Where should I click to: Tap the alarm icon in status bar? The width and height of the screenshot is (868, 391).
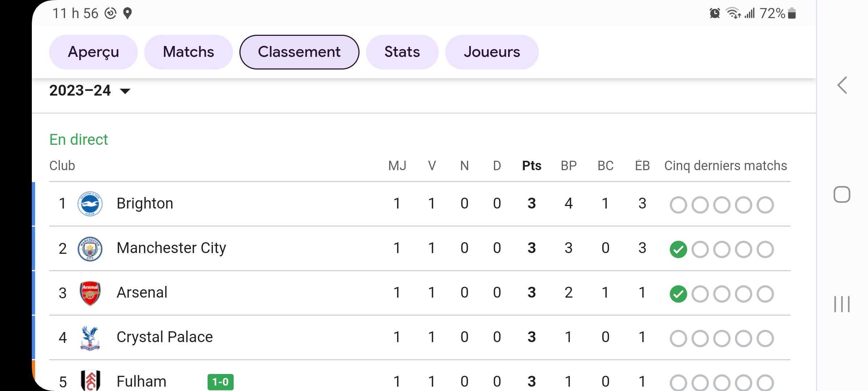(715, 13)
